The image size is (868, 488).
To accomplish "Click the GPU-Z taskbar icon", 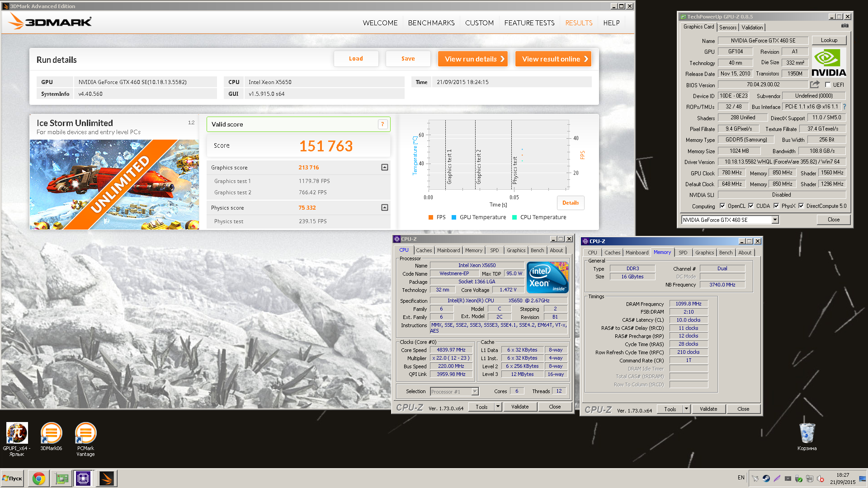I will (61, 479).
